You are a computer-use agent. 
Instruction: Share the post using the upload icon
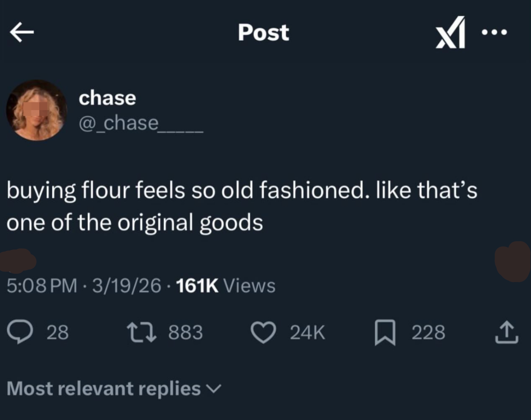tap(507, 332)
